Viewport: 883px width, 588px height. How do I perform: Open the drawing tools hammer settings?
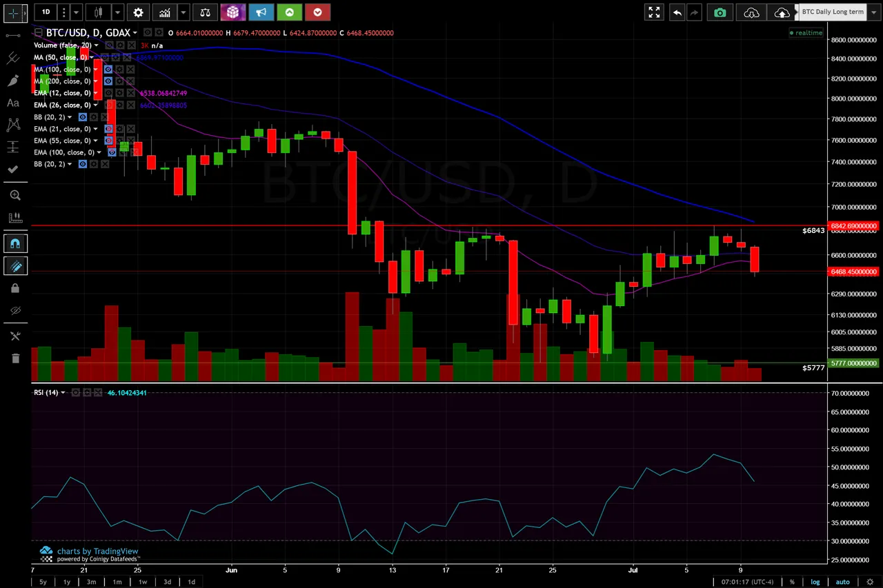[14, 336]
